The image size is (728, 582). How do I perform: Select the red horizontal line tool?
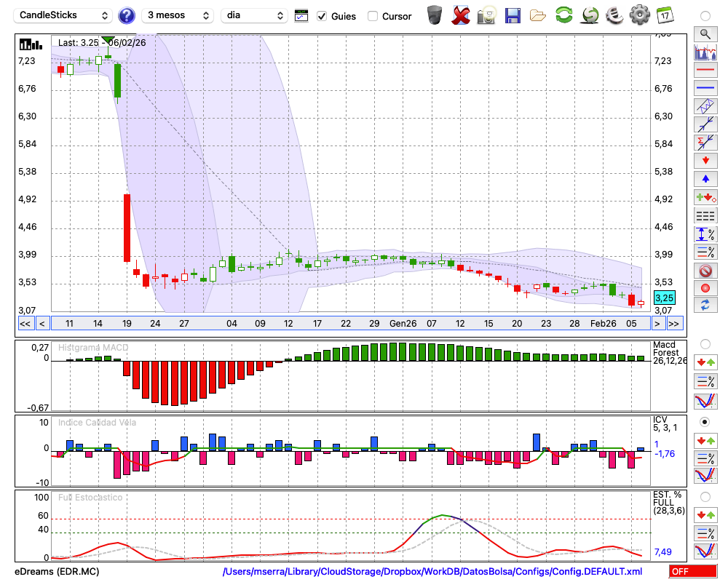pyautogui.click(x=705, y=70)
